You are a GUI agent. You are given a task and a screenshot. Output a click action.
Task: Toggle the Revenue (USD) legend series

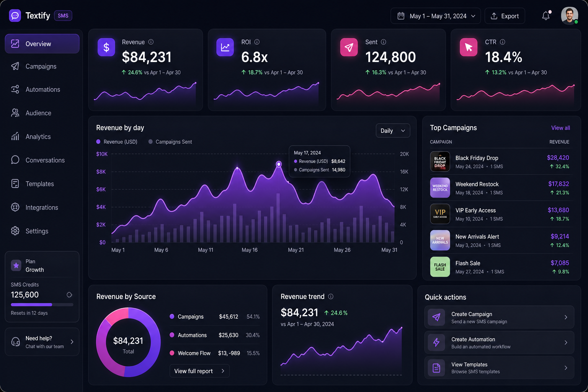pos(117,142)
